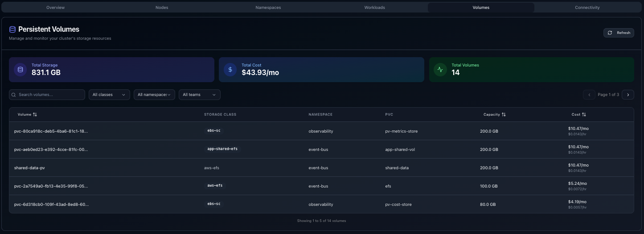The width and height of the screenshot is (644, 234).
Task: Switch to the Connectivity tab
Action: click(587, 8)
